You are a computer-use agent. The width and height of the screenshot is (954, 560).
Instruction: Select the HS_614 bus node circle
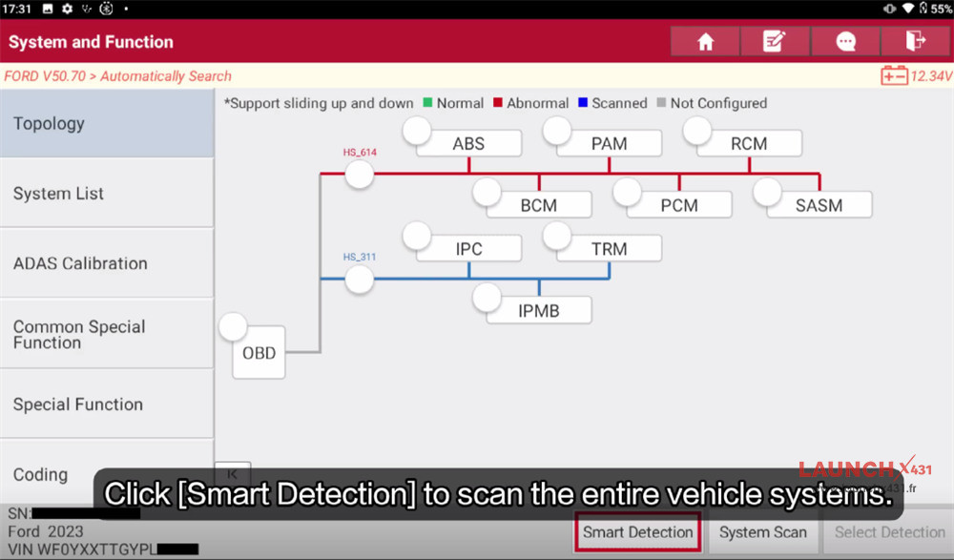coord(359,174)
